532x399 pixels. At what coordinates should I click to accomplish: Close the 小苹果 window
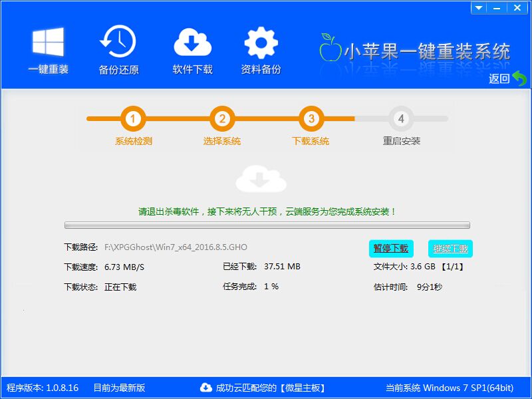517,8
